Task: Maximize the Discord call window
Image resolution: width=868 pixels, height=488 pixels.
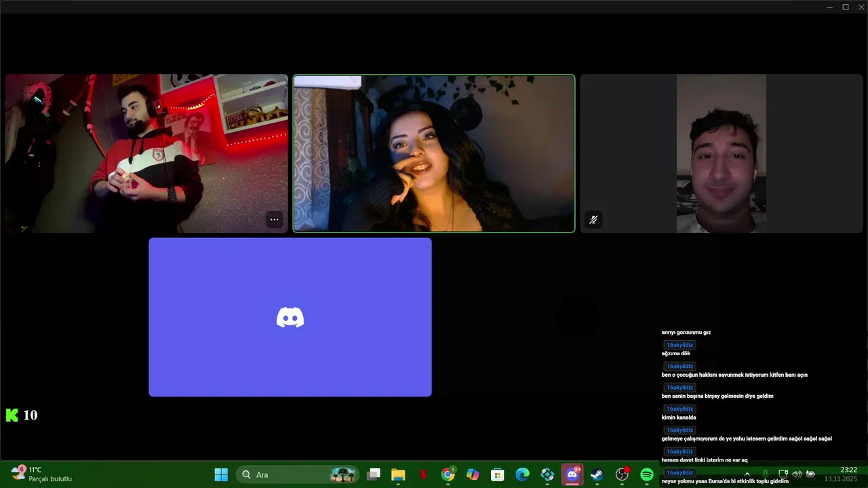Action: pyautogui.click(x=846, y=7)
